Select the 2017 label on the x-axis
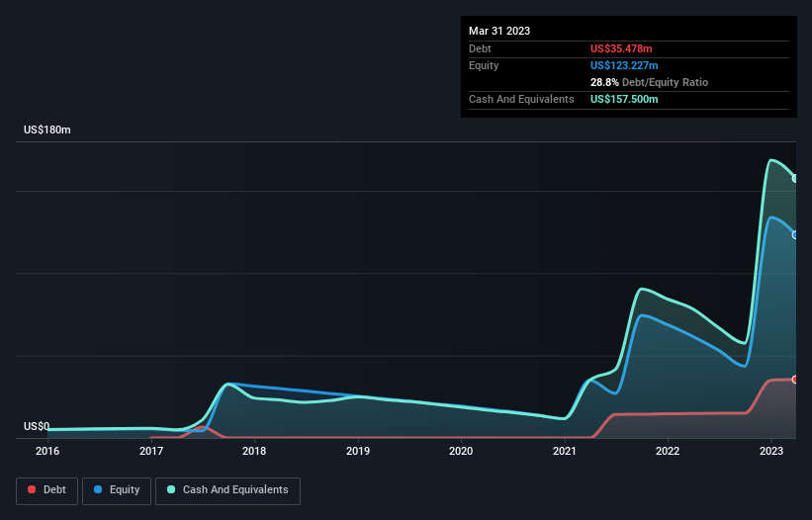Viewport: 812px width, 520px height. 151,451
